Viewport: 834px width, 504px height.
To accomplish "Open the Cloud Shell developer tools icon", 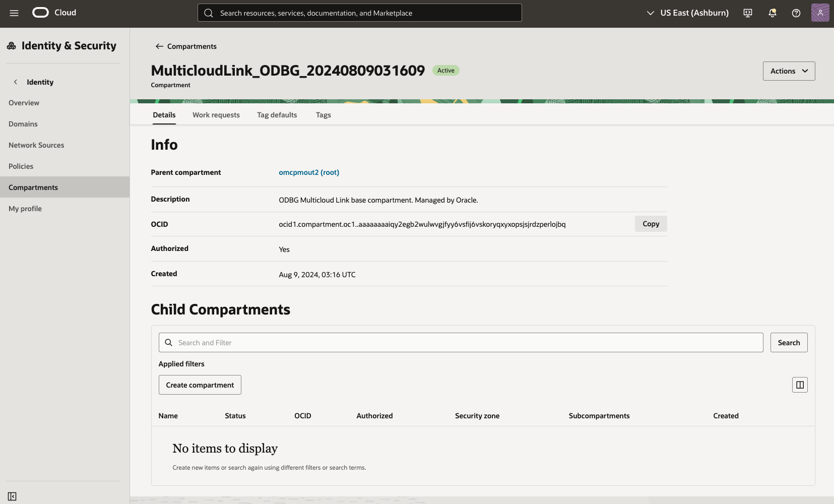I will (748, 13).
